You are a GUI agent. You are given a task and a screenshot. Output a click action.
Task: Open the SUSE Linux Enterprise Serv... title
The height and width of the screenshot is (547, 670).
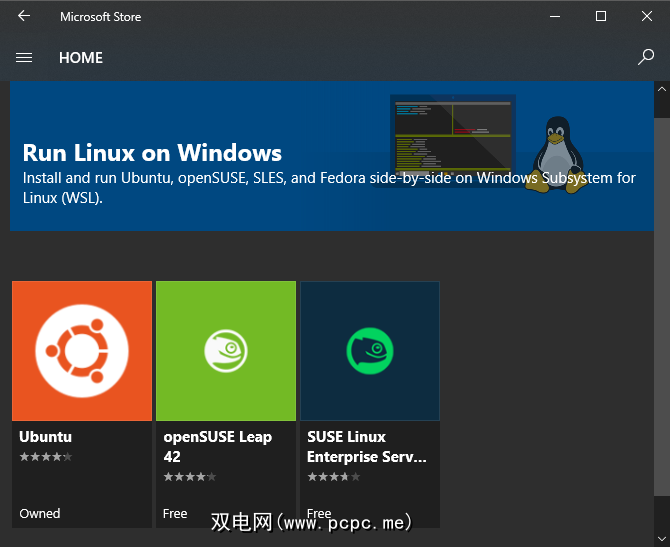pyautogui.click(x=367, y=447)
